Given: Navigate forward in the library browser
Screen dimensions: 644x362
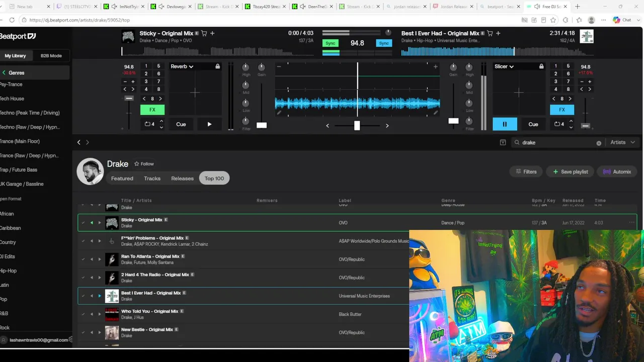Looking at the screenshot, I should (x=88, y=142).
